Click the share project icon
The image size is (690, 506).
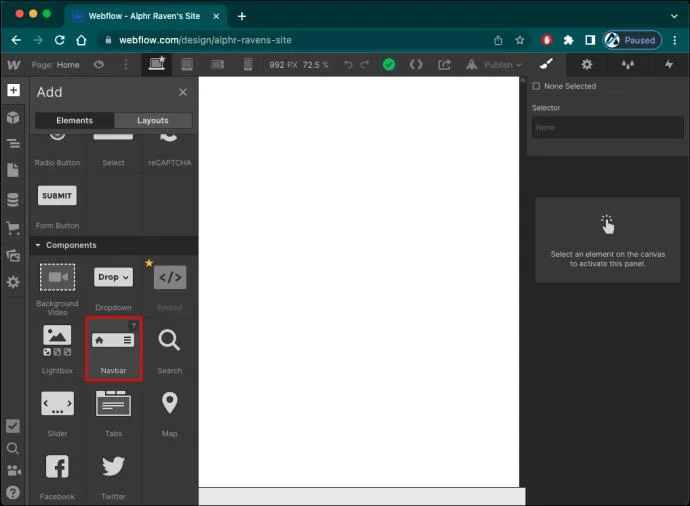click(444, 65)
